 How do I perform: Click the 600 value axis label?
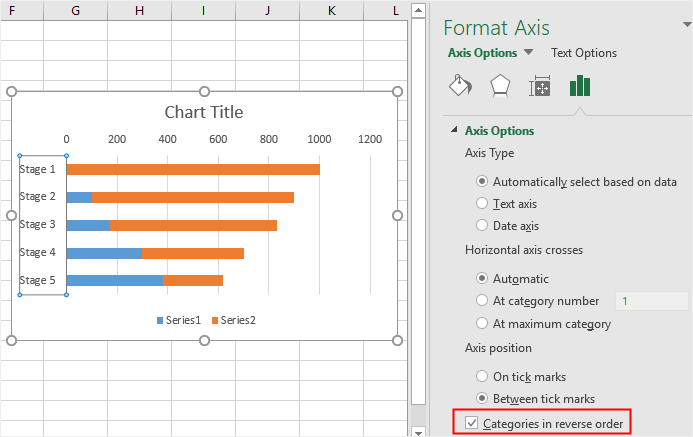click(218, 139)
